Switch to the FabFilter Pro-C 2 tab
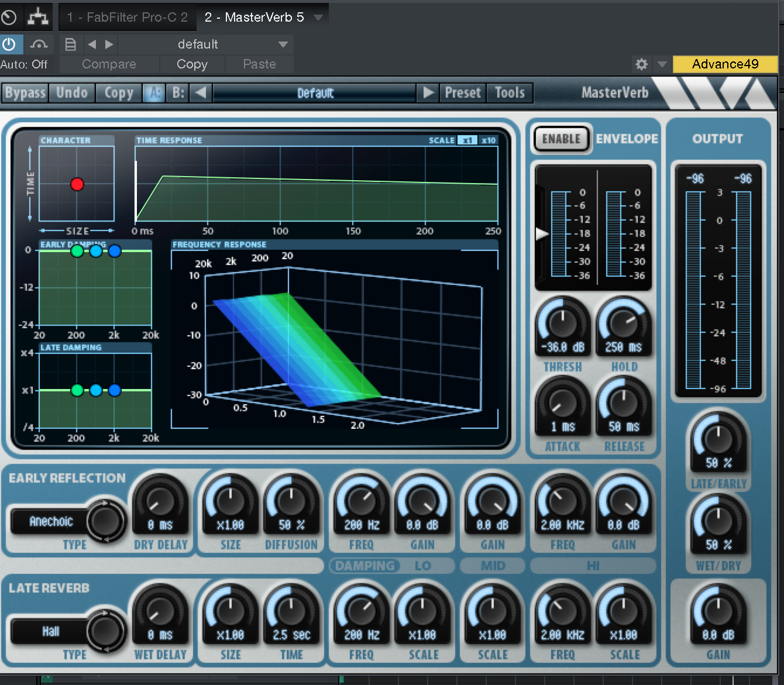This screenshot has height=685, width=784. (x=127, y=17)
